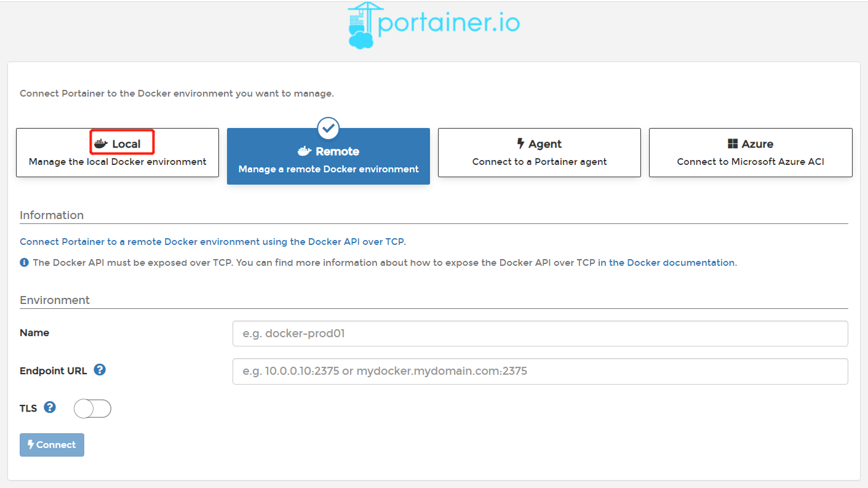Choose the Agent connection option
Viewport: 868px width, 488px height.
coord(540,153)
